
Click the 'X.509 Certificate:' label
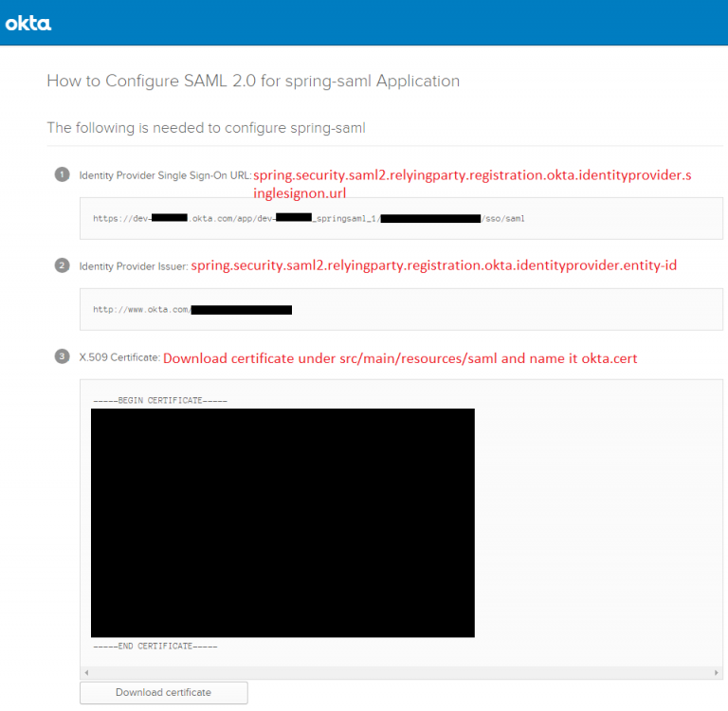pyautogui.click(x=119, y=357)
